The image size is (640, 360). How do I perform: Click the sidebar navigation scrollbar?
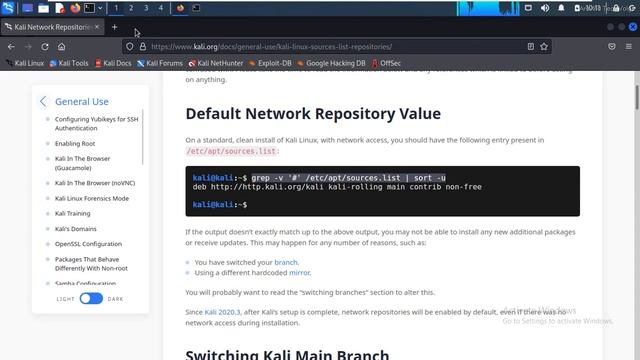click(142, 137)
